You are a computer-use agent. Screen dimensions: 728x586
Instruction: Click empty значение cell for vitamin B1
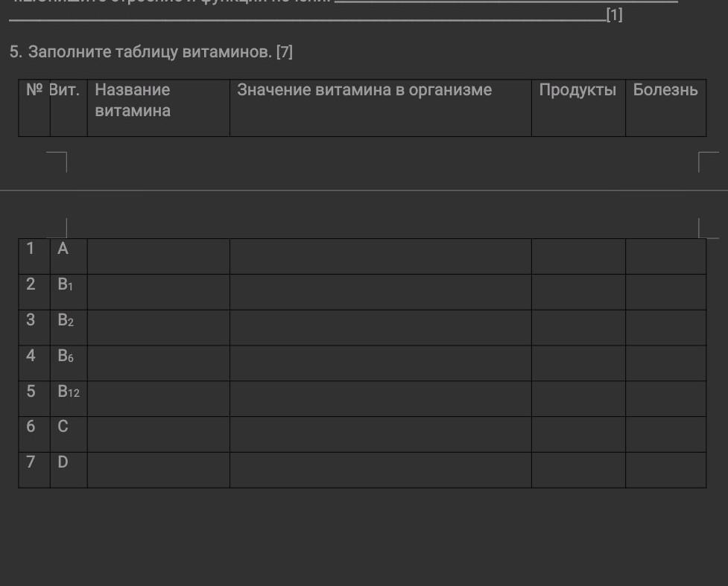[380, 292]
